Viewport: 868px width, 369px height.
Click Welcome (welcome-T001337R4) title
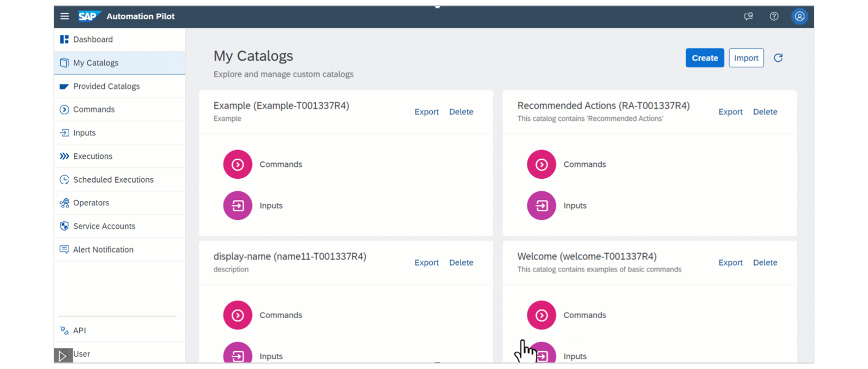(587, 256)
